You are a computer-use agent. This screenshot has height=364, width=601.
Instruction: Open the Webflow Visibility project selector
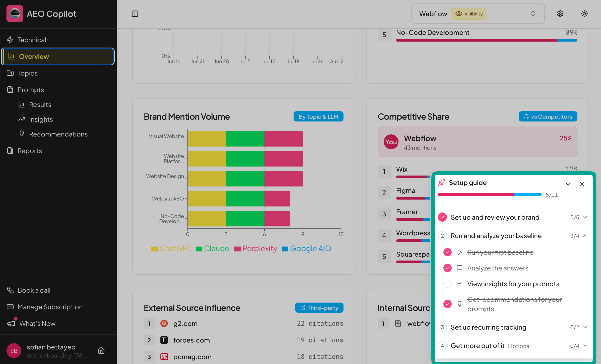point(478,14)
